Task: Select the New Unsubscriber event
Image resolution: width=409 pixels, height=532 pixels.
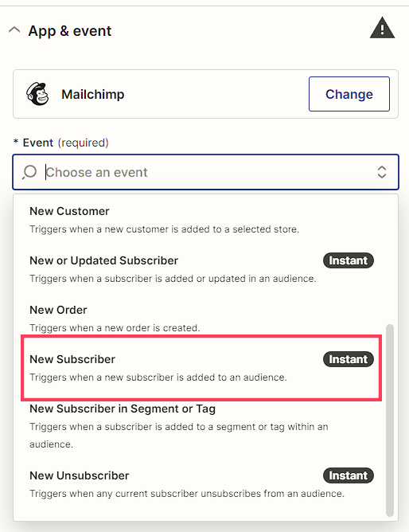Action: 205,484
